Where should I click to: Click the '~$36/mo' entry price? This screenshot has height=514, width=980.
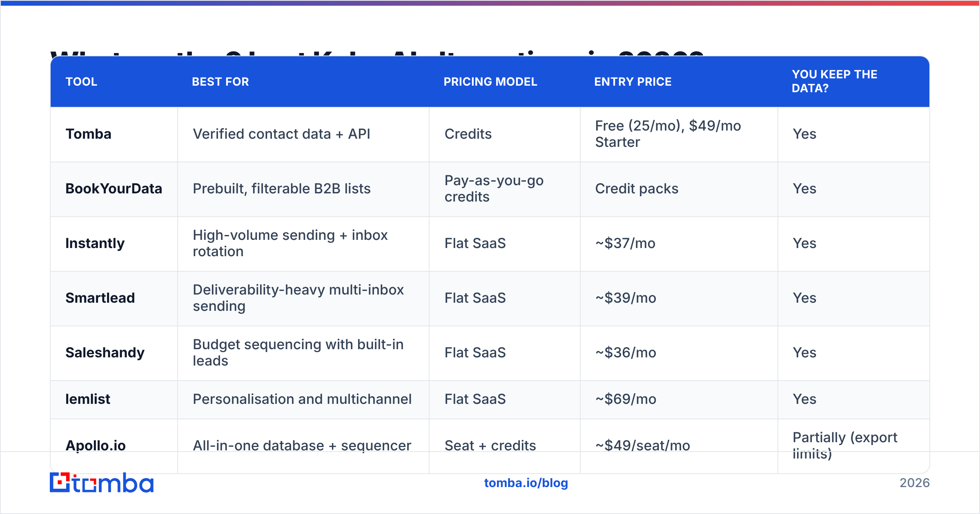coord(626,352)
